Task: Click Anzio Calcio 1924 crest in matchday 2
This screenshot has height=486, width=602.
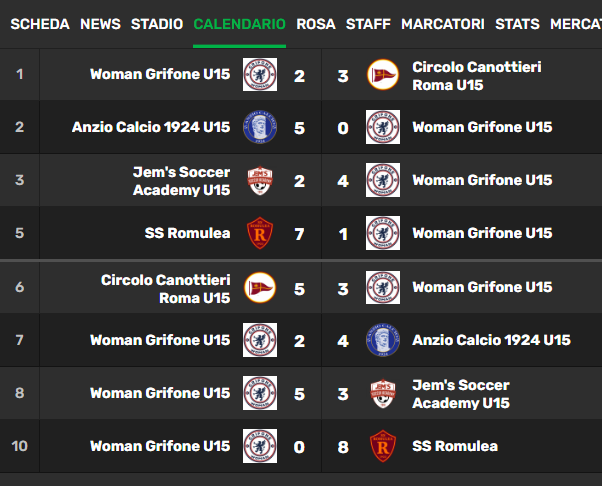Action: point(260,127)
